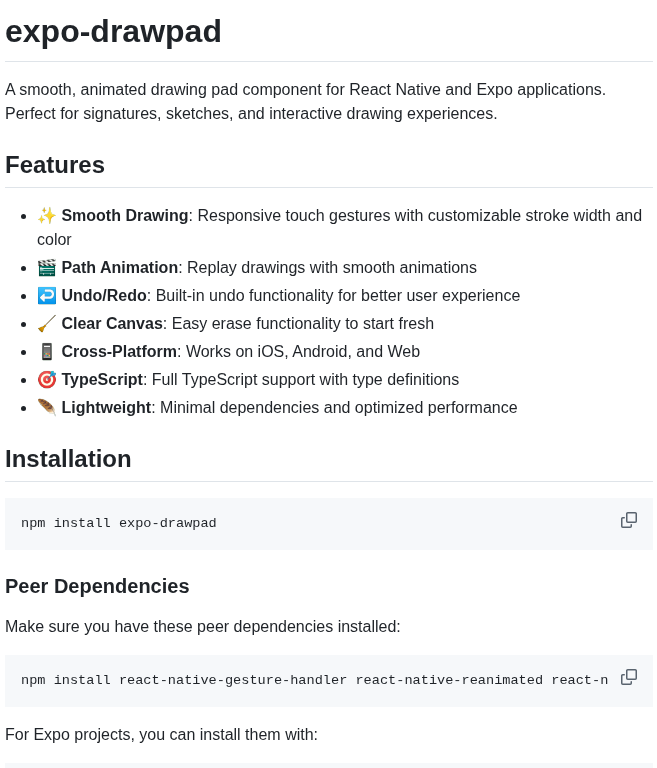Click the bold TypeScript feature label
This screenshot has width=657, height=768.
[102, 380]
